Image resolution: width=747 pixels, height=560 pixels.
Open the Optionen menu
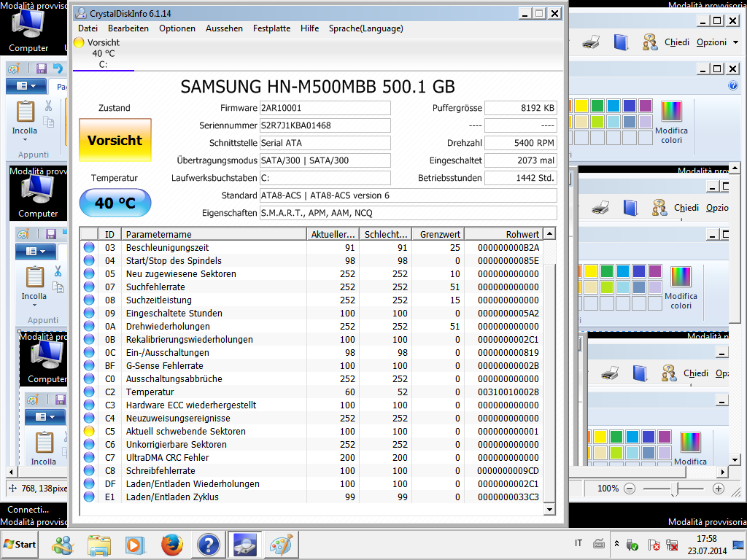[x=177, y=28]
